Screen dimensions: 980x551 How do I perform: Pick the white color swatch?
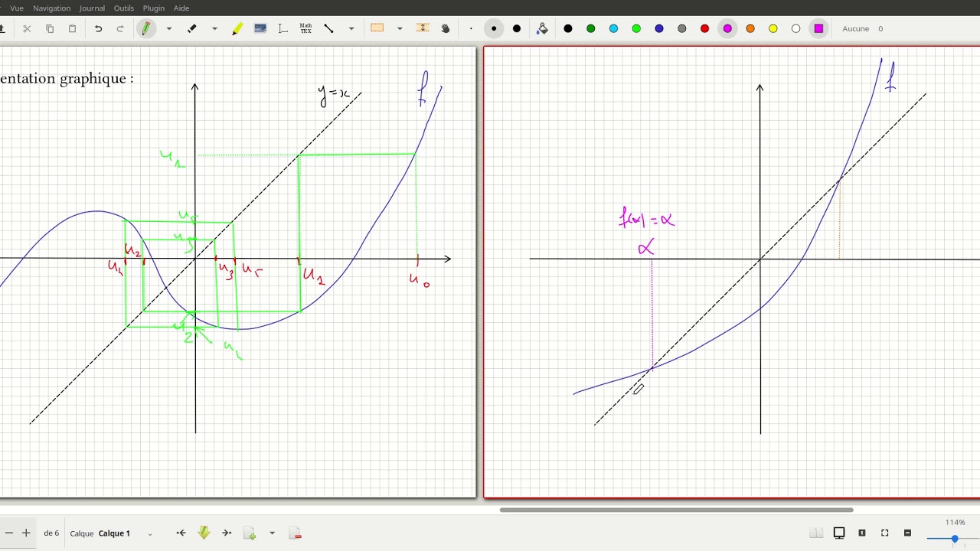tap(795, 28)
